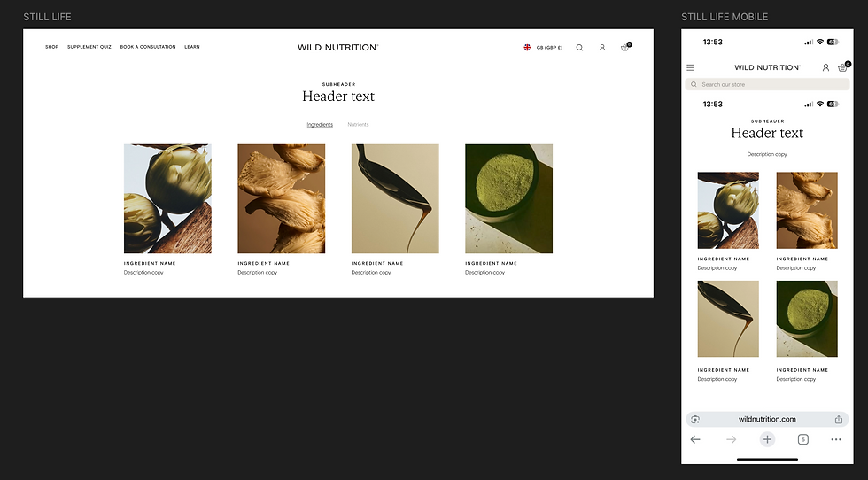Click the wildnutrition.com address bar

pos(767,419)
